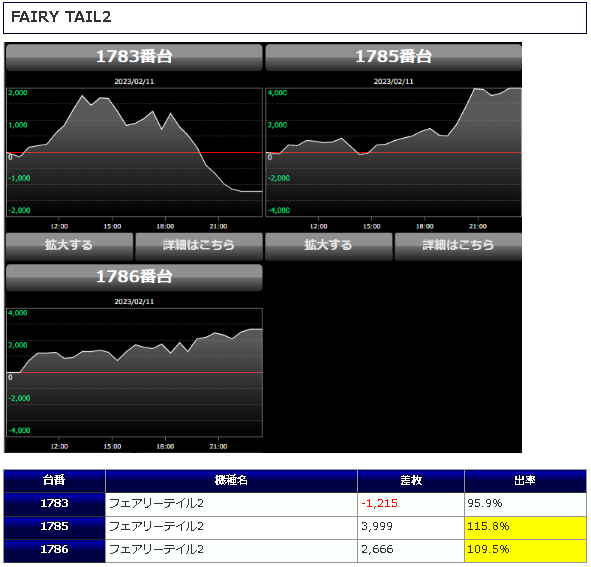Open 詳細はこちら for machine 1783

199,247
